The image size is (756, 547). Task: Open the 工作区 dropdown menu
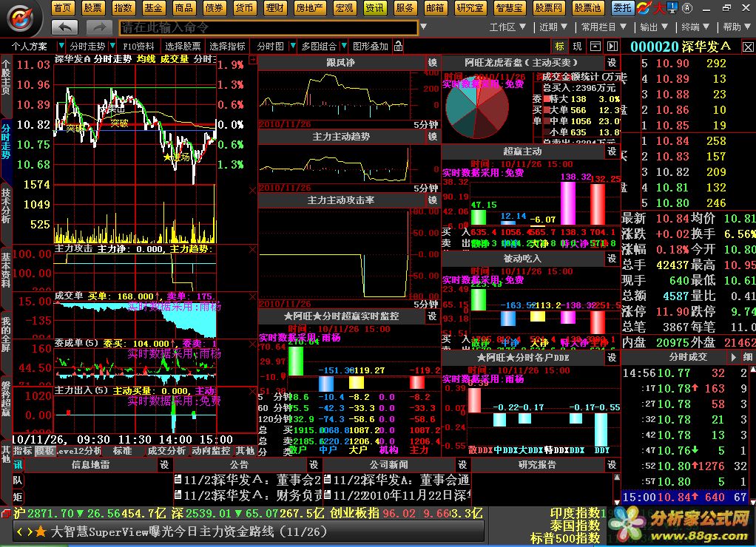507,27
